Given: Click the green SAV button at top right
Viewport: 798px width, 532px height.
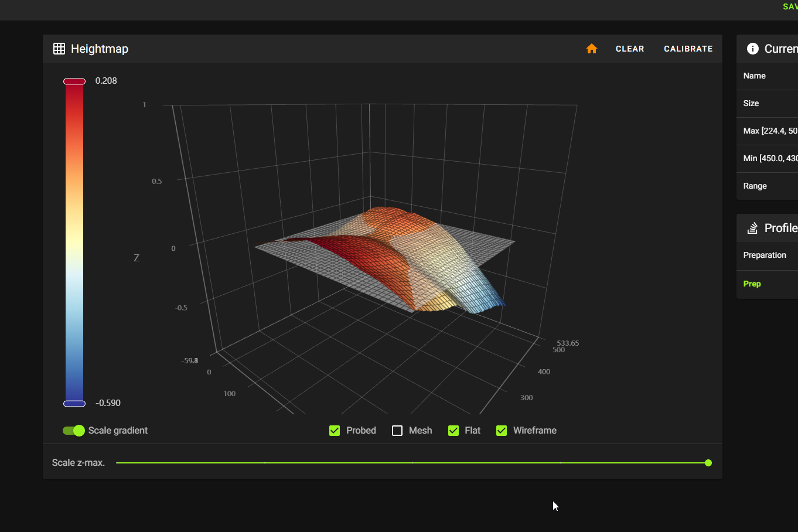Looking at the screenshot, I should (790, 6).
